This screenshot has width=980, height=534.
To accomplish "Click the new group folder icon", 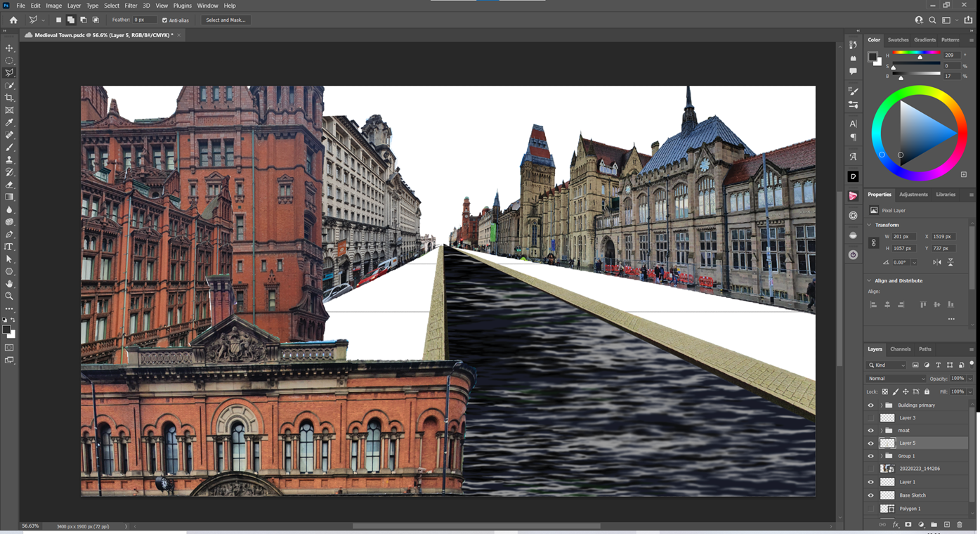I will click(x=934, y=525).
